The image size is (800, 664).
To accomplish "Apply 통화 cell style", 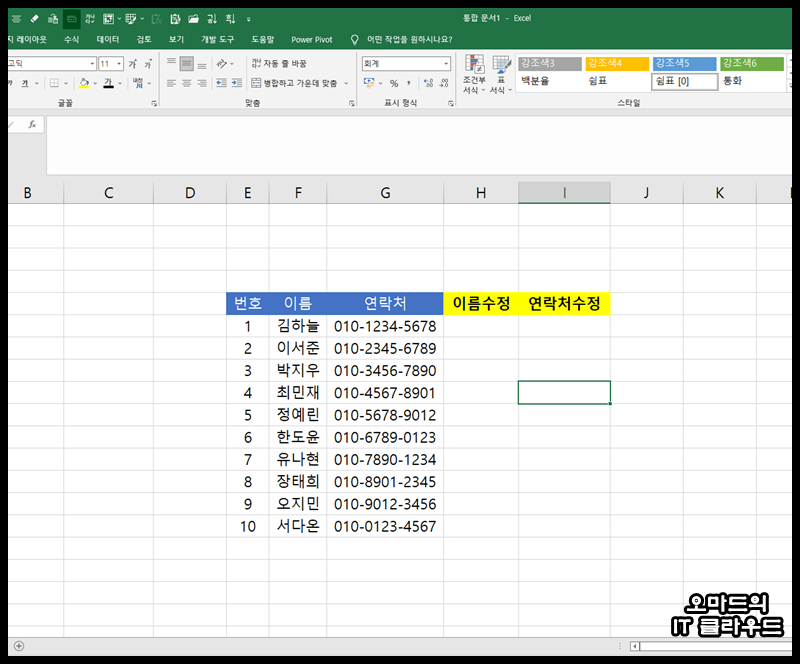I will [x=752, y=81].
